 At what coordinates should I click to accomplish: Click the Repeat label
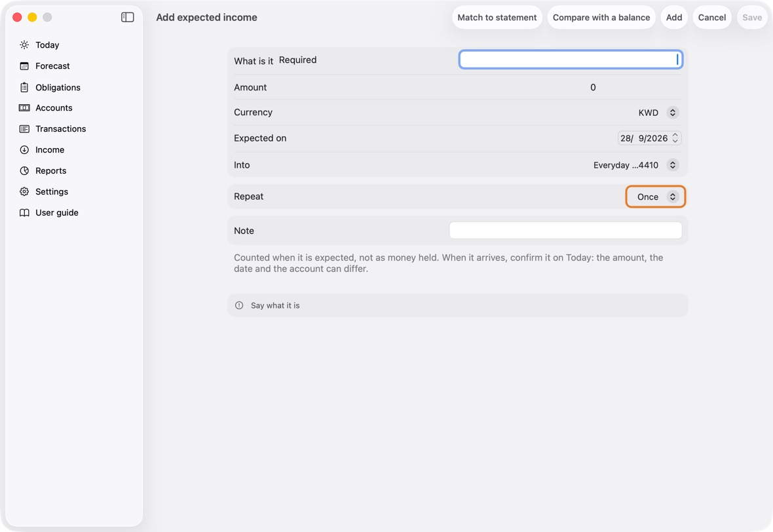pyautogui.click(x=248, y=197)
